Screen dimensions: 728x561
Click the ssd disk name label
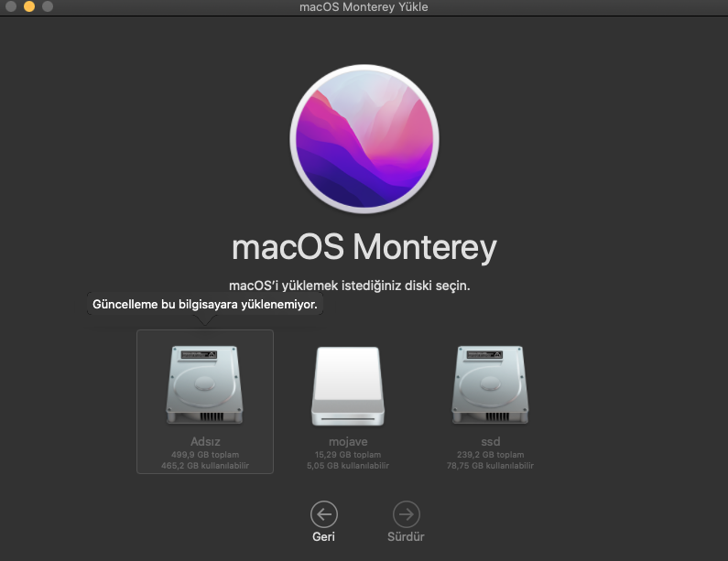(x=488, y=442)
